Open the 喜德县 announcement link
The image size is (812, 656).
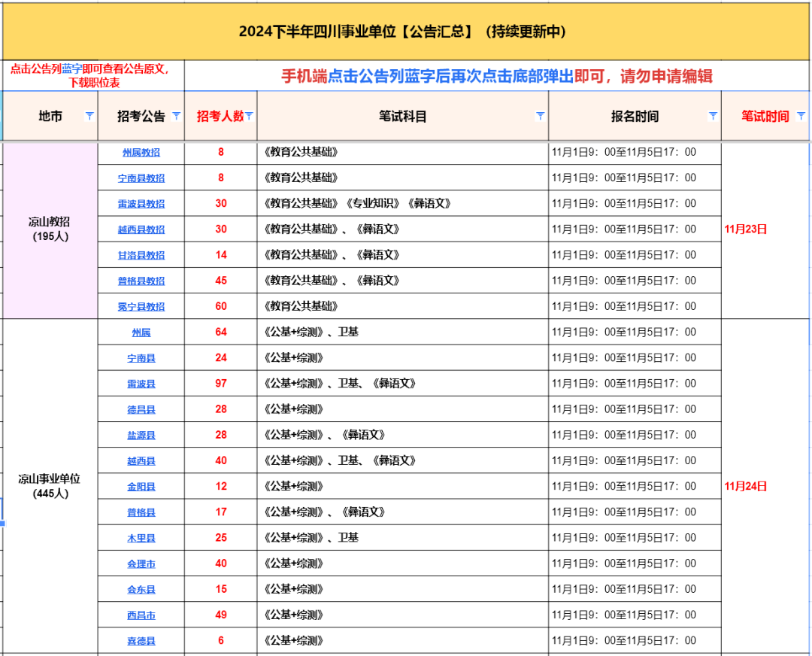click(x=141, y=641)
